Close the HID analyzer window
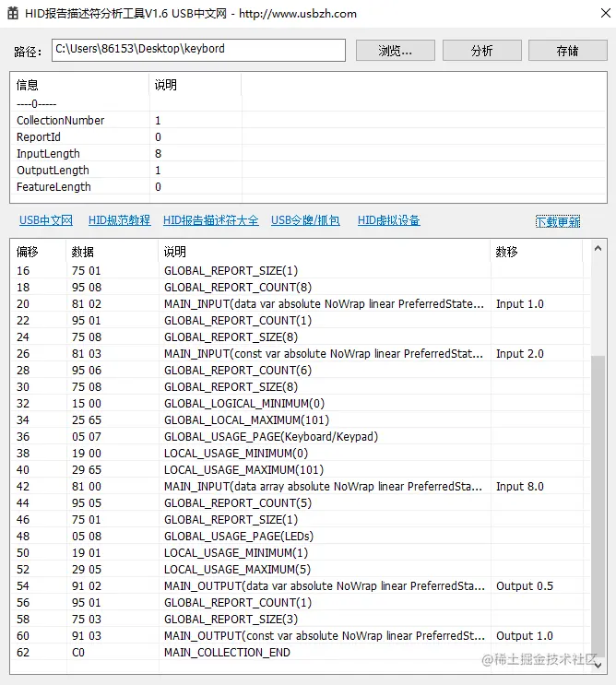The image size is (616, 685). click(x=606, y=13)
